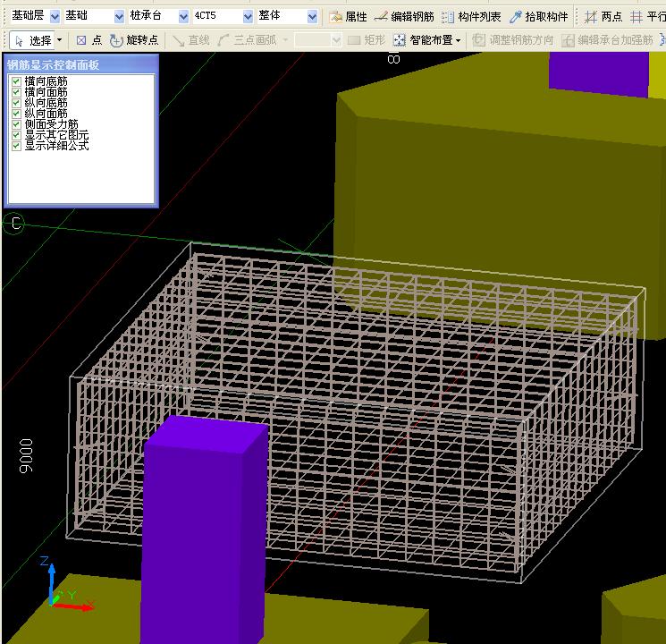Open 属性 properties panel
Viewport: 666px width, 644px height.
348,16
